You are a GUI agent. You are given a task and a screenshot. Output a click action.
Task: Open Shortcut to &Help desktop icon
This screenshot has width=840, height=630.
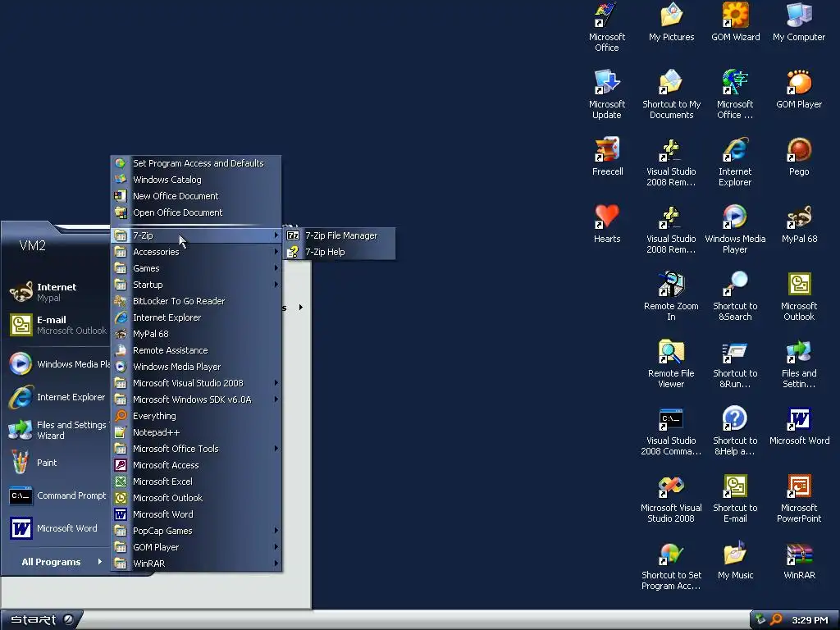pyautogui.click(x=735, y=431)
